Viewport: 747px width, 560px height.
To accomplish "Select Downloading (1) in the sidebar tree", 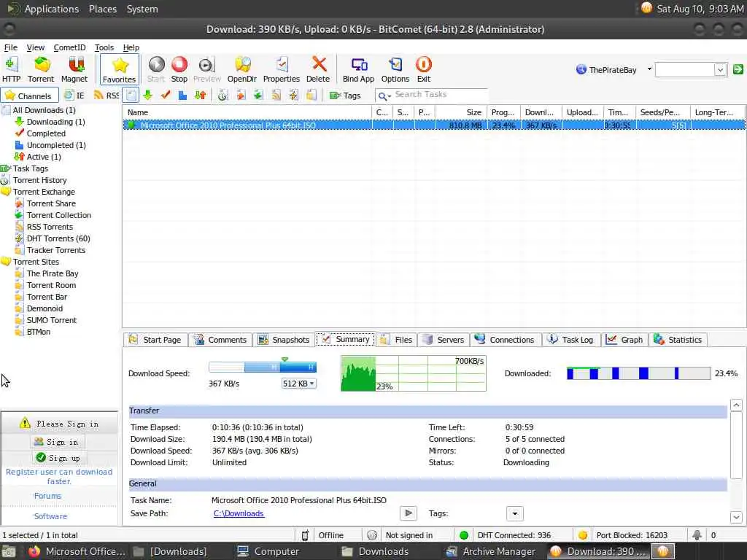I will (x=55, y=122).
